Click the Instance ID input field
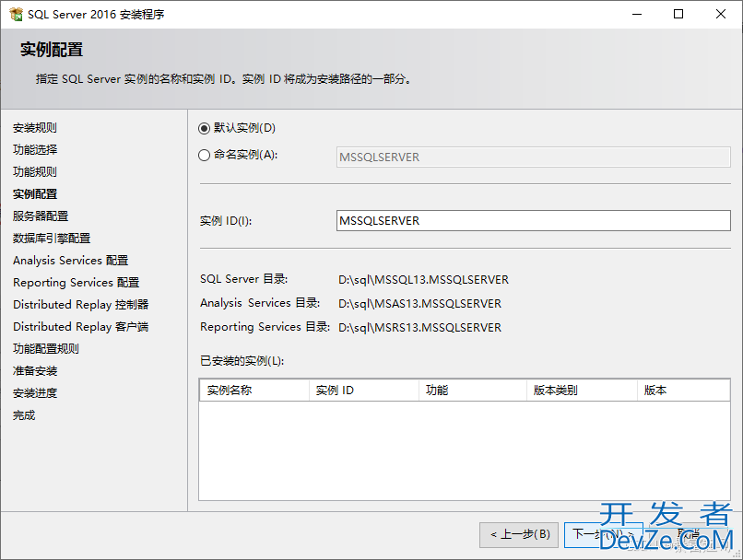 click(x=533, y=220)
